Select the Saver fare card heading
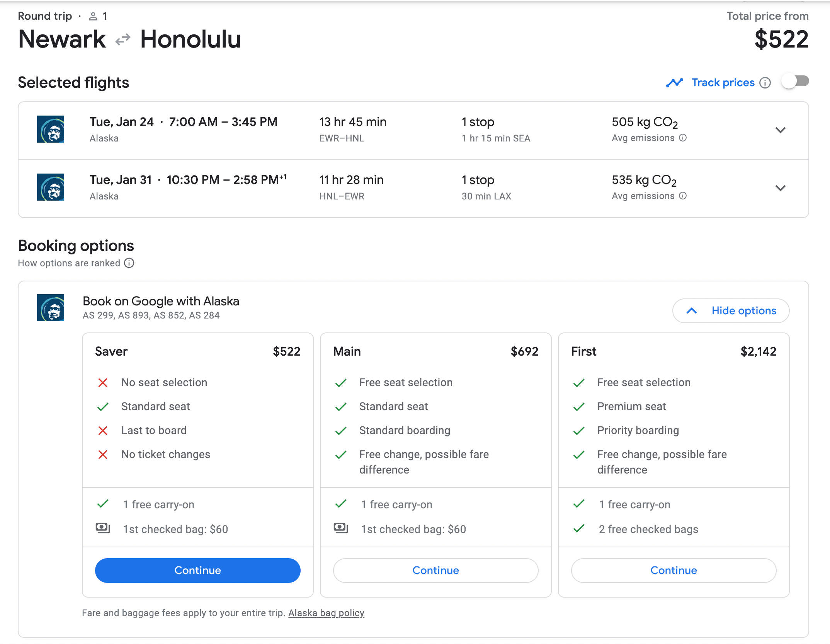The height and width of the screenshot is (644, 830). pos(111,351)
